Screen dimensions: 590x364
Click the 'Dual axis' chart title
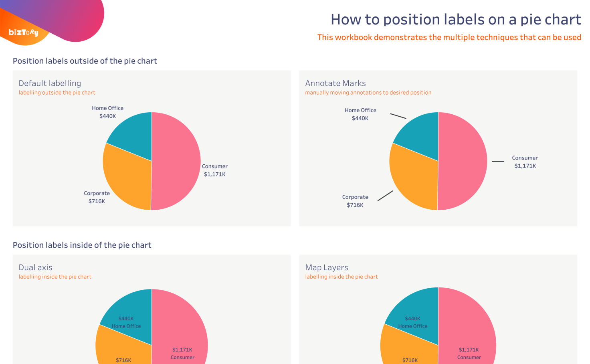point(36,267)
